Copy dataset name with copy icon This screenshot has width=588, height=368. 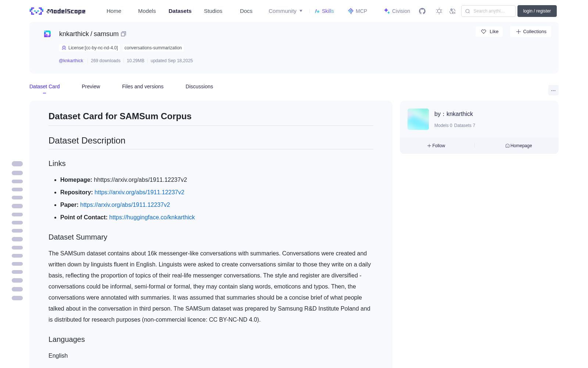[x=123, y=34]
